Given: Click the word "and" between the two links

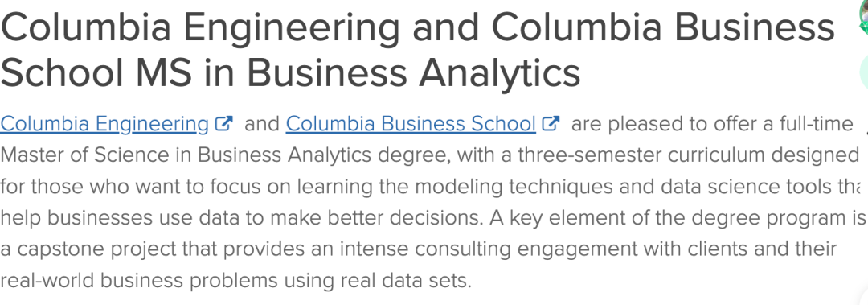Looking at the screenshot, I should pos(262,124).
